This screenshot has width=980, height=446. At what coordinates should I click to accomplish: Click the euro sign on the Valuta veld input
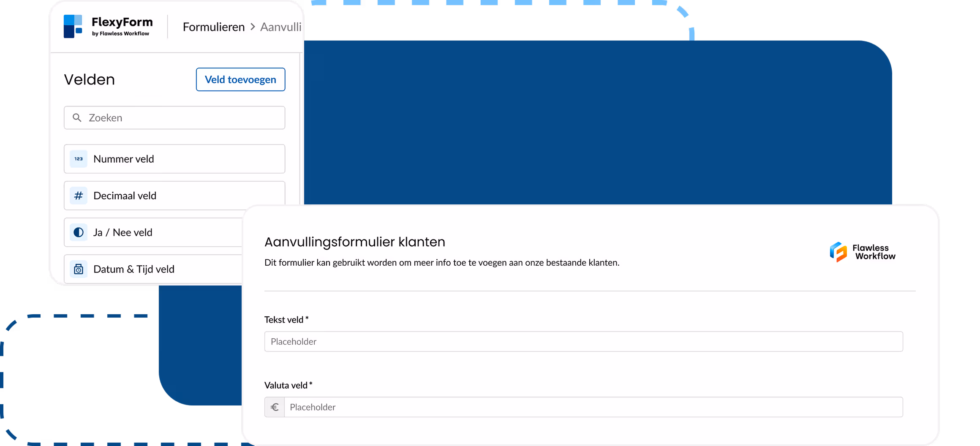point(275,407)
